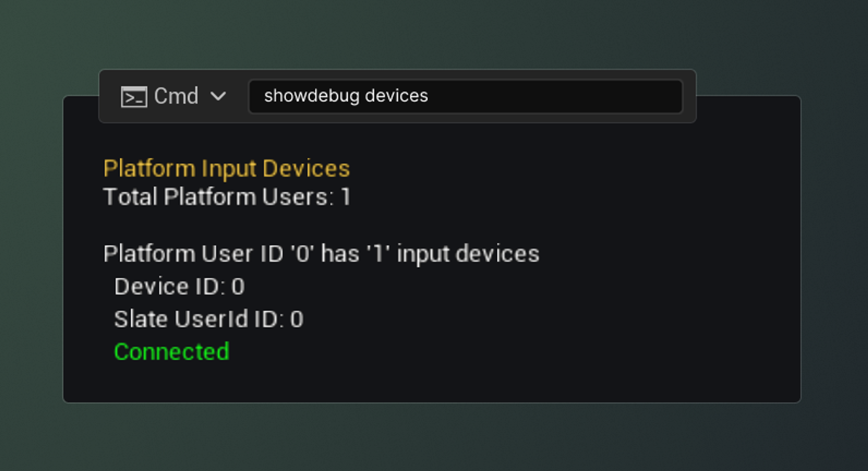Click the word "has" in Platform User line
Screen dimensions: 868x471
pyautogui.click(x=340, y=254)
